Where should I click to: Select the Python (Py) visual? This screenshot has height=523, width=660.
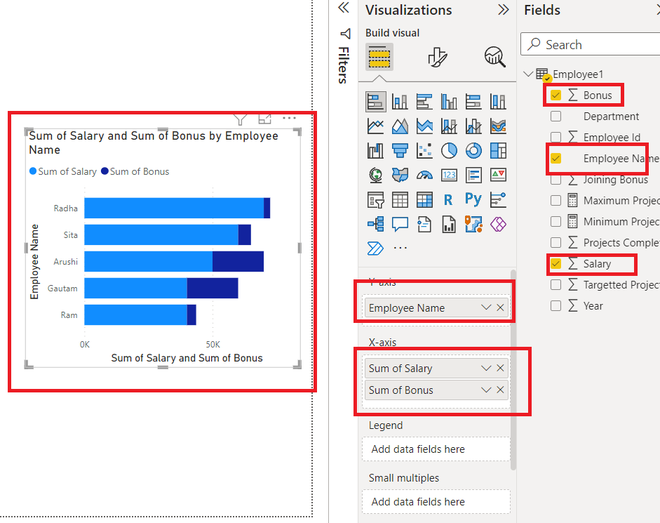(x=474, y=199)
